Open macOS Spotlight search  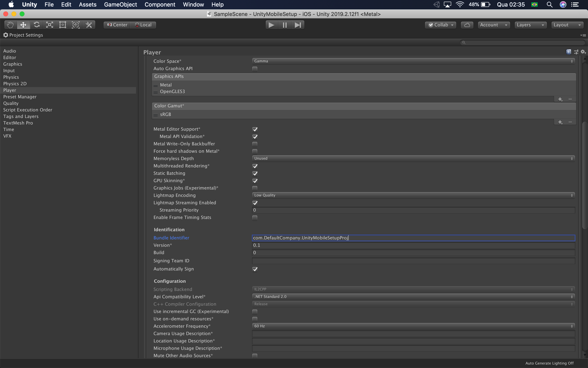pyautogui.click(x=550, y=4)
